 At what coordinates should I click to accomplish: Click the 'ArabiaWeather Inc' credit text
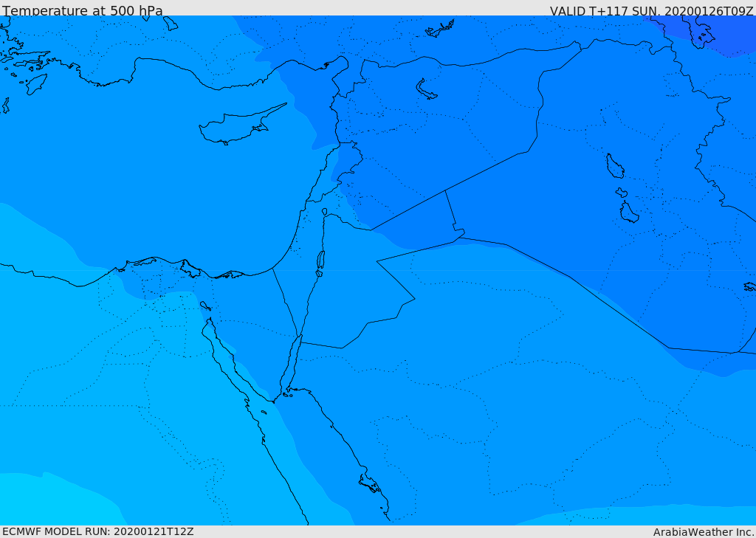point(703,532)
